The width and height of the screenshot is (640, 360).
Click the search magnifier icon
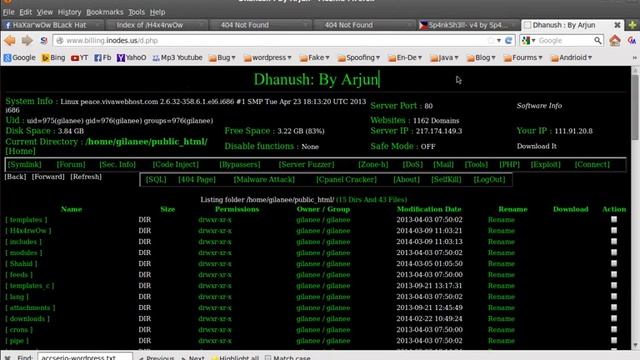click(x=598, y=40)
